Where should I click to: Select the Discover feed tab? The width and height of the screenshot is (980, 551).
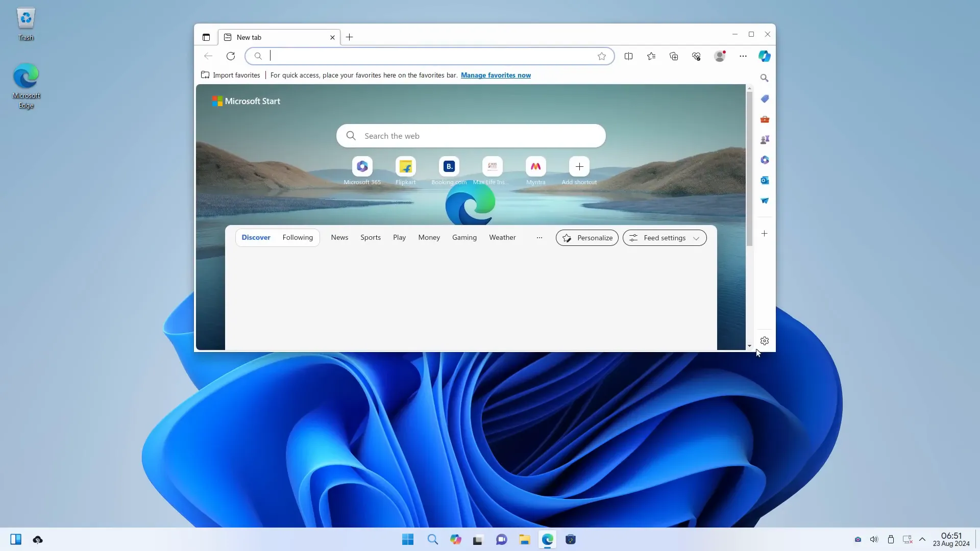(x=256, y=238)
